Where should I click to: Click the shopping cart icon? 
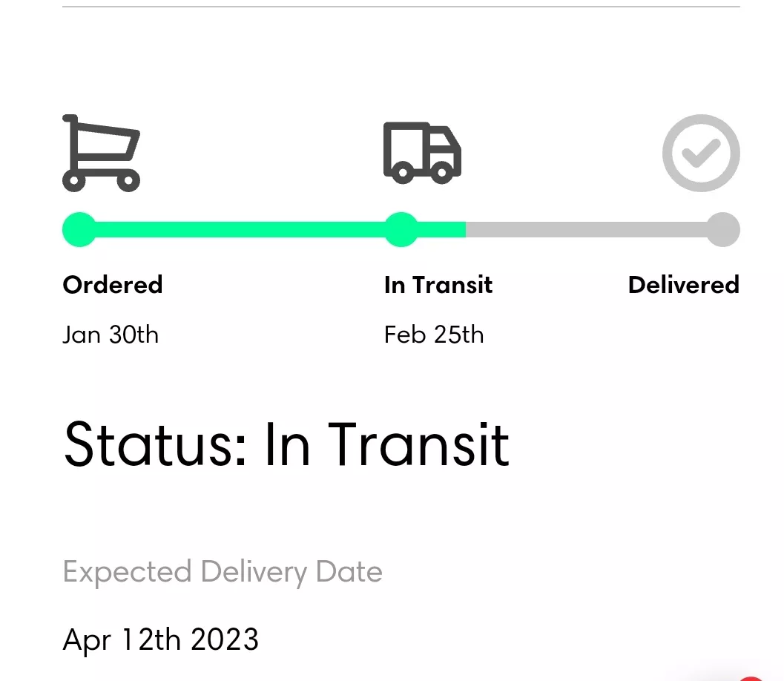tap(101, 153)
